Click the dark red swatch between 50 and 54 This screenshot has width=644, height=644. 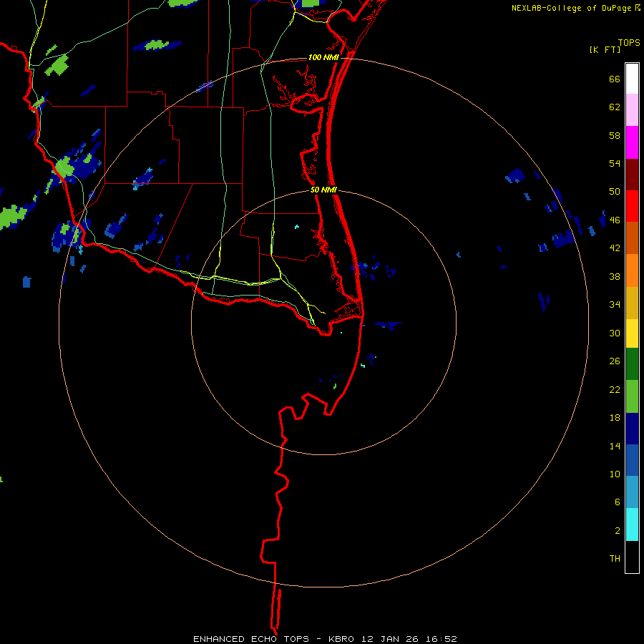click(632, 175)
